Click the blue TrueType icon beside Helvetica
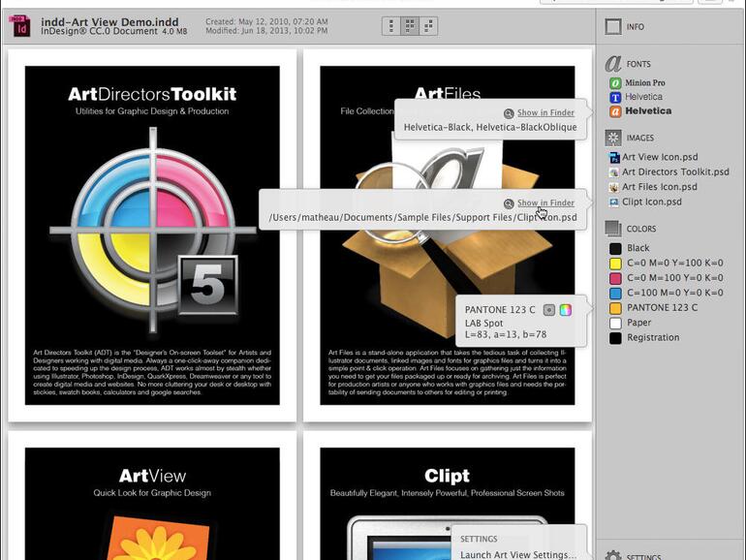The image size is (746, 560). (x=615, y=97)
